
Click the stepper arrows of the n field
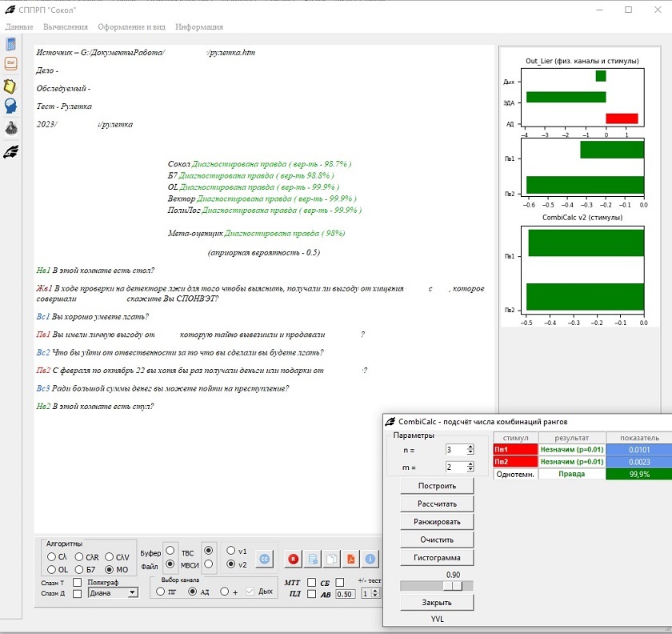point(470,450)
